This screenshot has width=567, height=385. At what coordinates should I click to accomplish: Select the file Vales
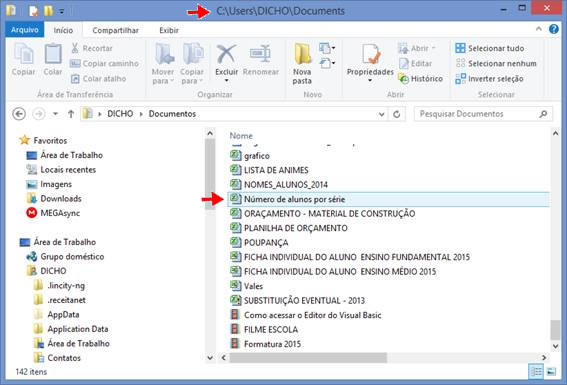(247, 286)
